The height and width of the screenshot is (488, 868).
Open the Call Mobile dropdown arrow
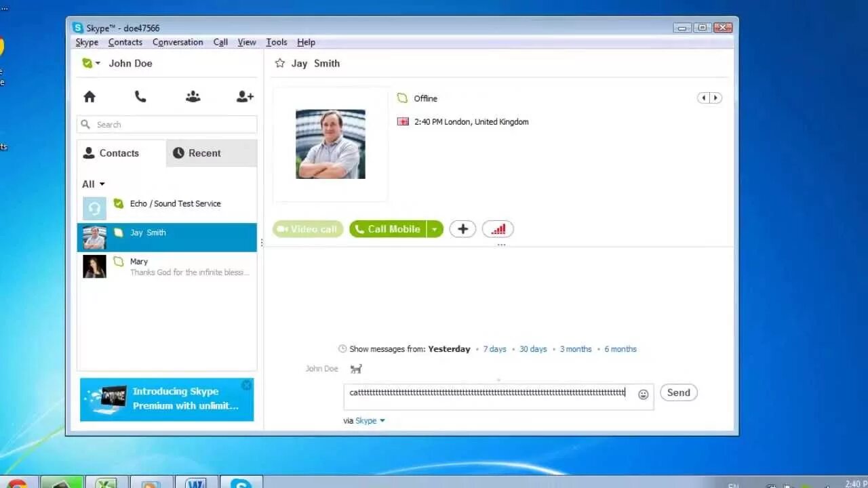435,229
